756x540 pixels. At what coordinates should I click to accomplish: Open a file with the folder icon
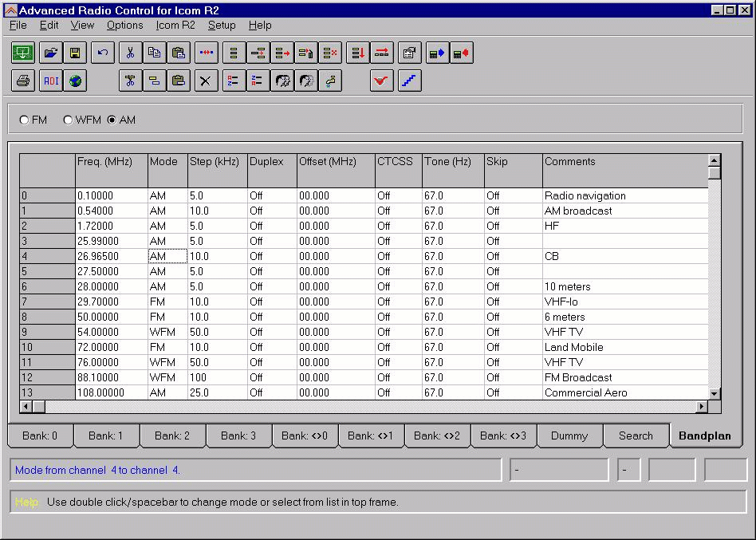pos(50,53)
